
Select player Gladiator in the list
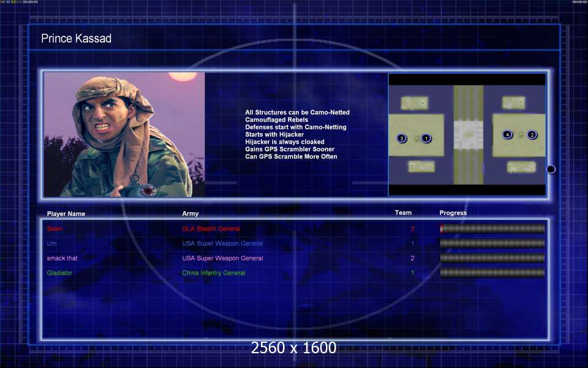(x=59, y=273)
